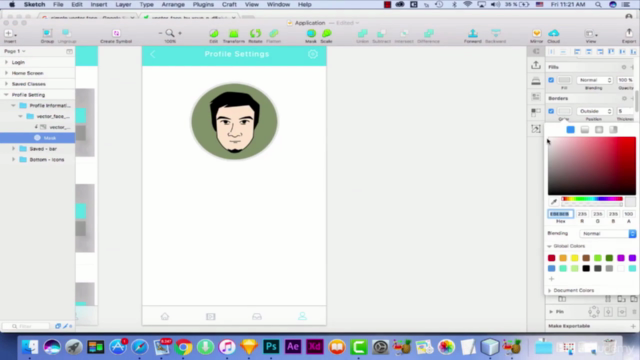Click Make Exportable
This screenshot has height=360, width=640.
coord(569,326)
